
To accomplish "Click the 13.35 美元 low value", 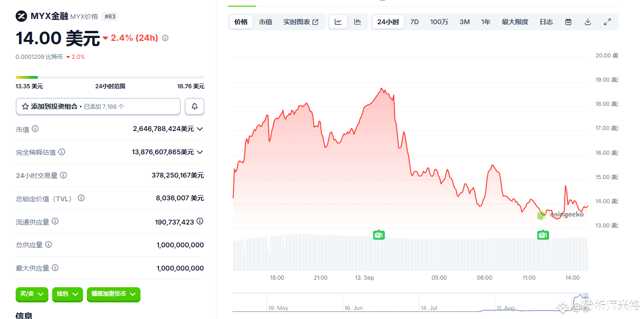I will pos(29,86).
